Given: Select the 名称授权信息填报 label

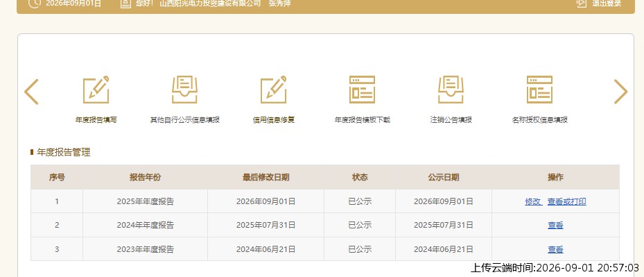Looking at the screenshot, I should pyautogui.click(x=540, y=120).
